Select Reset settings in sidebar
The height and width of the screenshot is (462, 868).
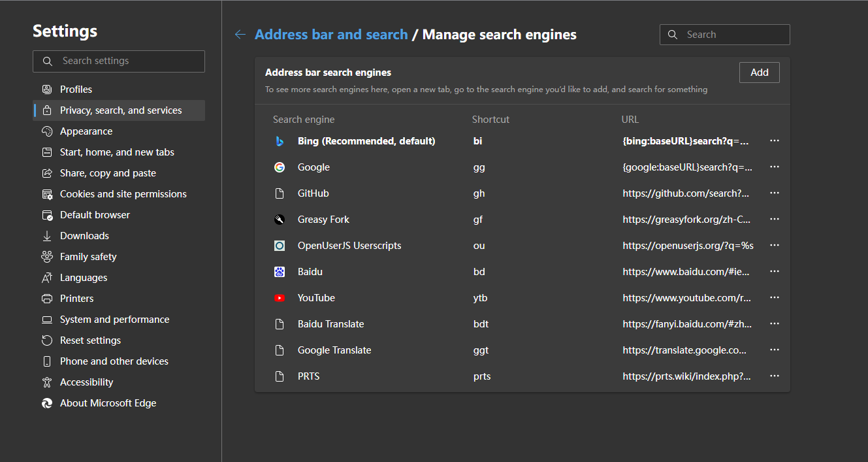pyautogui.click(x=119, y=340)
